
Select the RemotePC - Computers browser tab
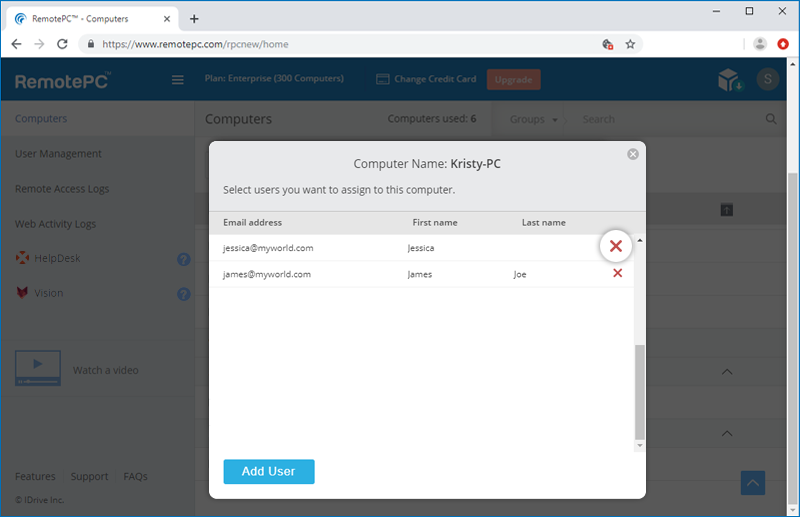pyautogui.click(x=92, y=19)
